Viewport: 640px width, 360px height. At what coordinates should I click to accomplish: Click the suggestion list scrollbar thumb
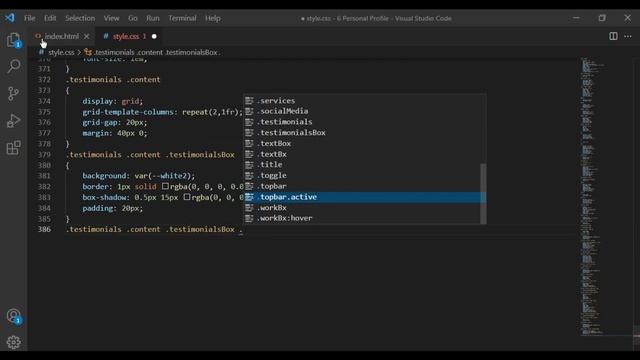[x=483, y=193]
